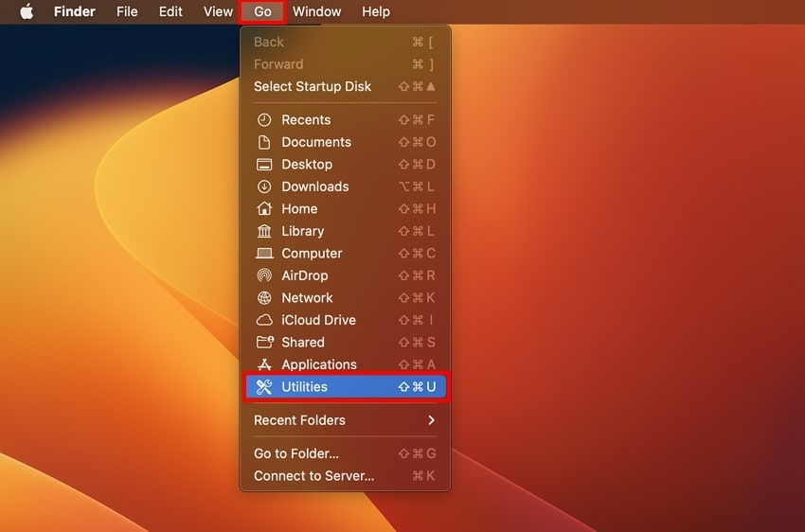Click the Shared folder icon
805x532 pixels.
point(265,342)
